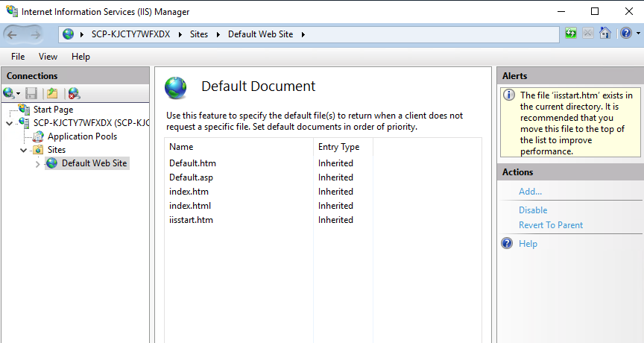Click the Save icon in Connections toolbar

point(31,94)
